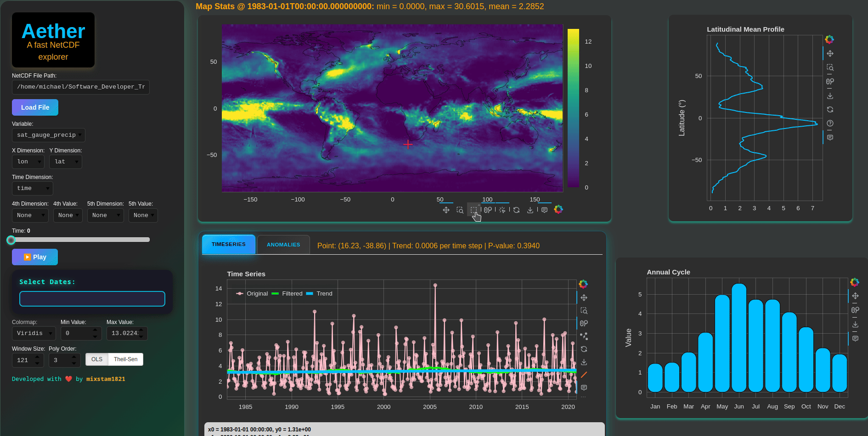868x436 pixels.
Task: Open help icon on Latitudinal Mean Profile
Action: click(830, 123)
